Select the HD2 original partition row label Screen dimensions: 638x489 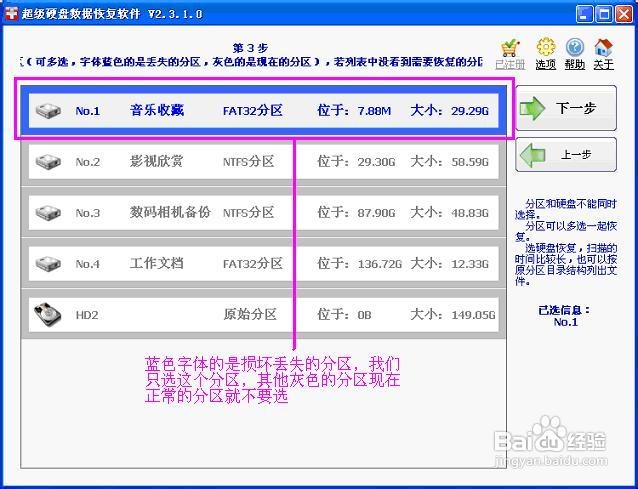click(x=87, y=315)
